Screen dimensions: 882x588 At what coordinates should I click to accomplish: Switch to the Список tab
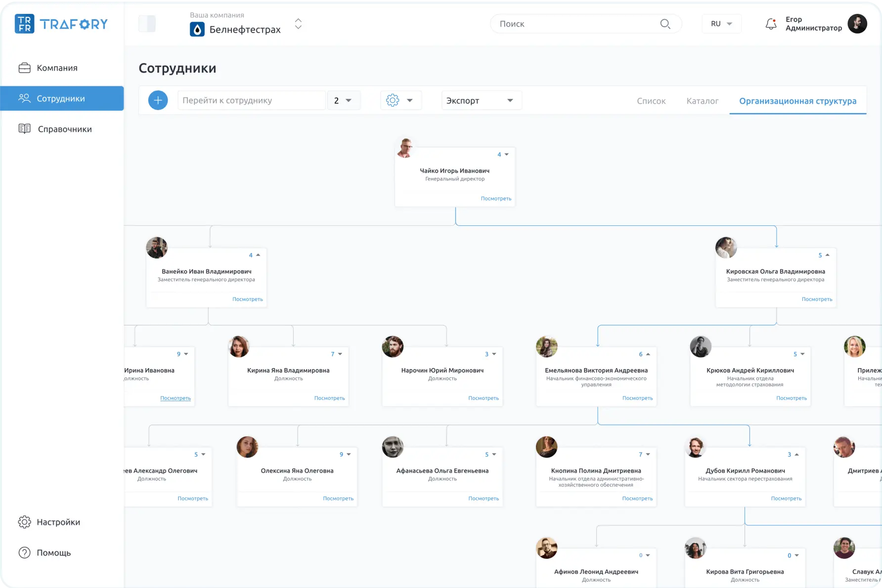pyautogui.click(x=651, y=101)
